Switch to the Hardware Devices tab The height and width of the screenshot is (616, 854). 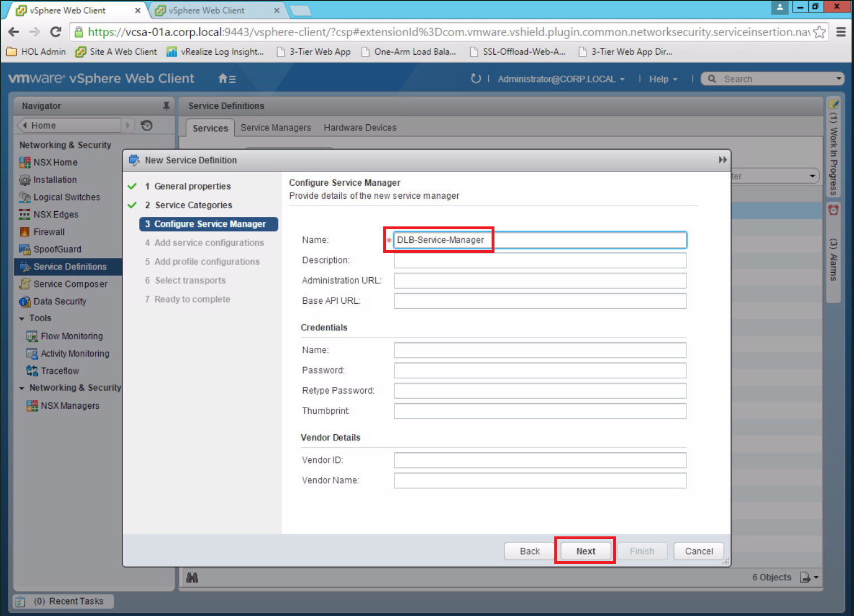point(360,128)
